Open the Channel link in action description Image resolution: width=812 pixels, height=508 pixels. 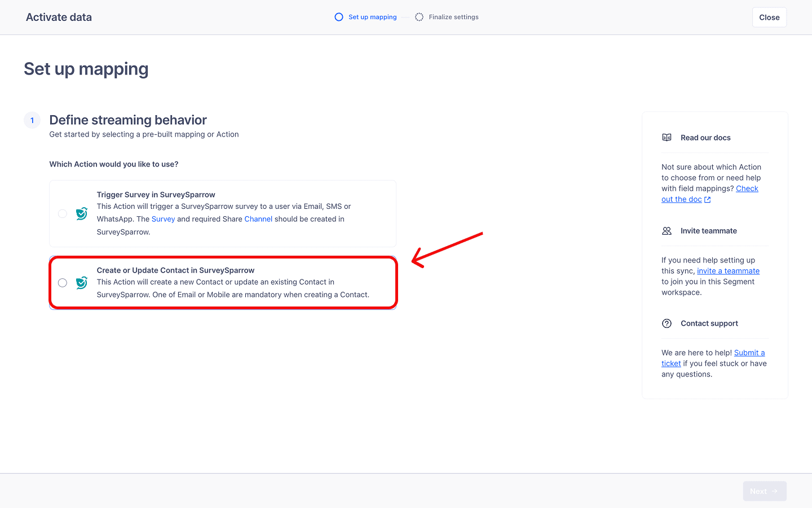tap(258, 219)
